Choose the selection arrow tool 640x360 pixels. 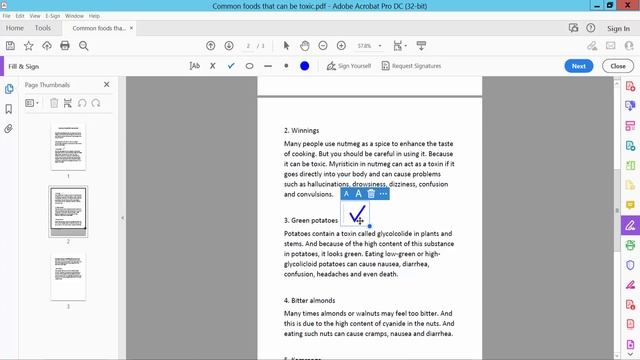286,46
